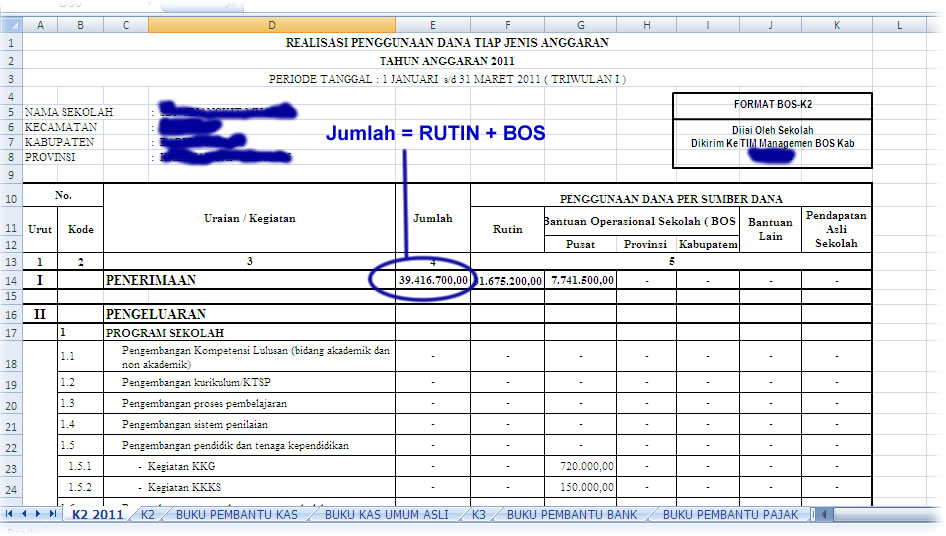Select column E header
The image size is (946, 536).
[433, 25]
